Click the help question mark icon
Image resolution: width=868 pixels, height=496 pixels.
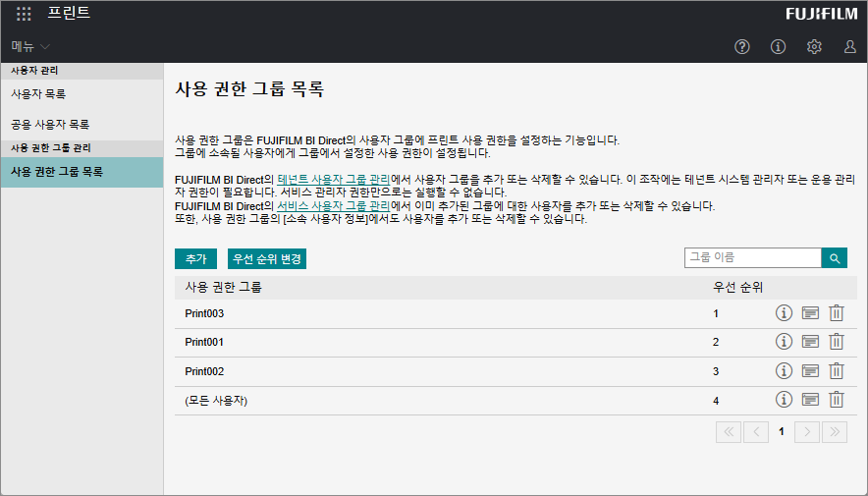[741, 46]
